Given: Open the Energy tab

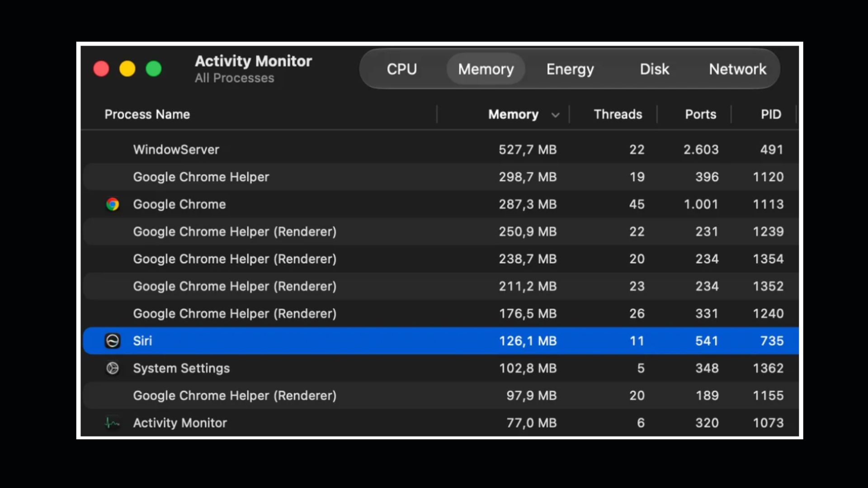Looking at the screenshot, I should (x=570, y=69).
